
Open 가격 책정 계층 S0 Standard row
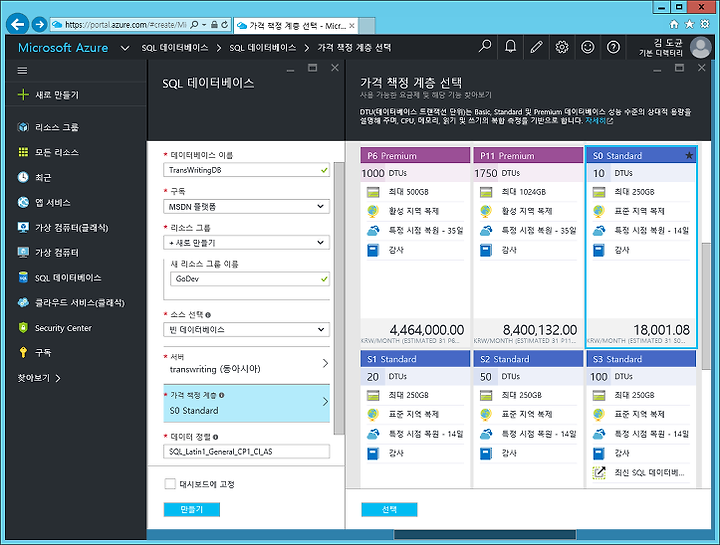click(x=246, y=403)
